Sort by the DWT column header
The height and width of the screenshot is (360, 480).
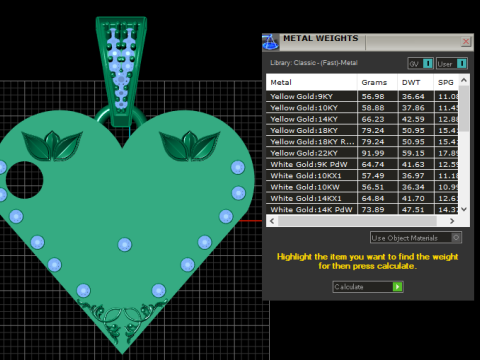(x=416, y=82)
